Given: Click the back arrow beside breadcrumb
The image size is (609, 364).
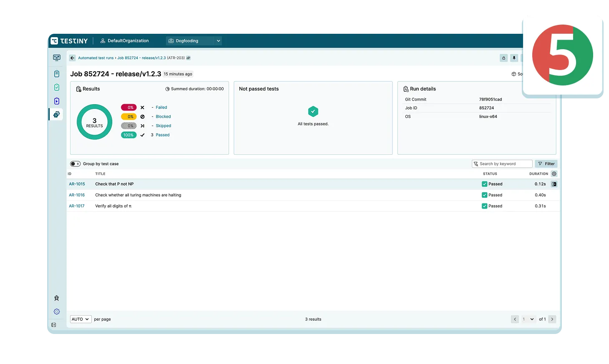Looking at the screenshot, I should pos(73,58).
